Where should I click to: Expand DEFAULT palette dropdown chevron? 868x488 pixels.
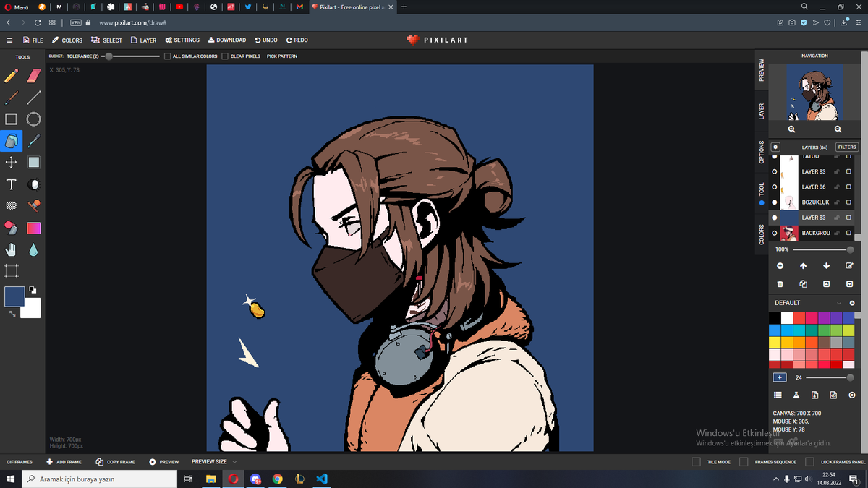click(839, 303)
